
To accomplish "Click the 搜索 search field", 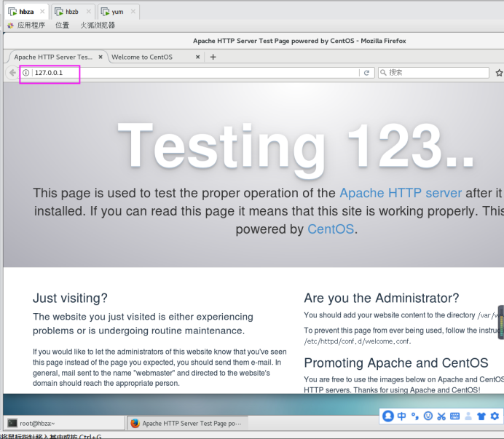I will (433, 73).
